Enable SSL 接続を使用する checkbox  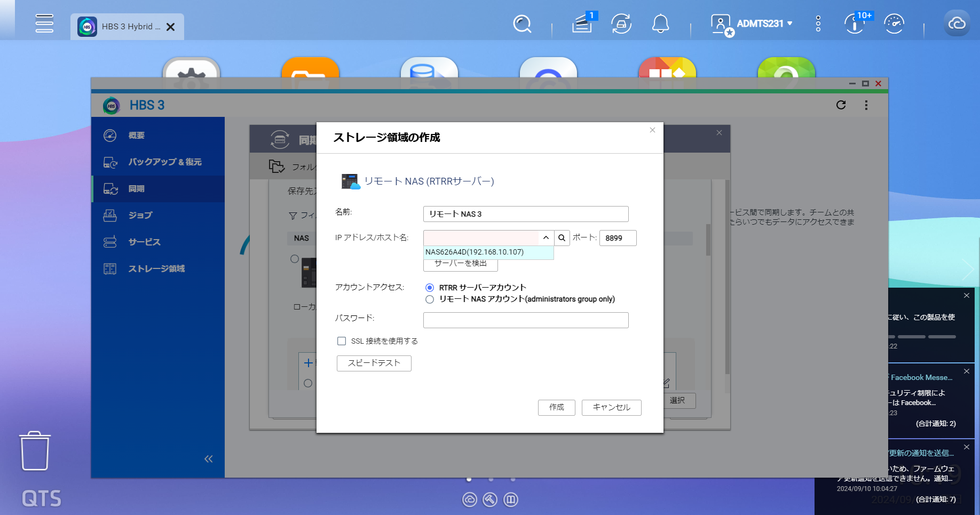coord(342,341)
